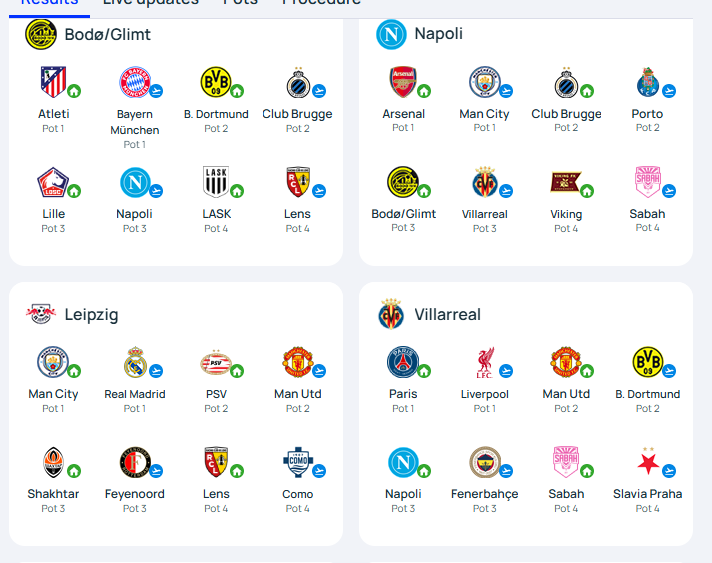Click away plane badge beside Porto crest
Screen dimensions: 712x563
[668, 91]
